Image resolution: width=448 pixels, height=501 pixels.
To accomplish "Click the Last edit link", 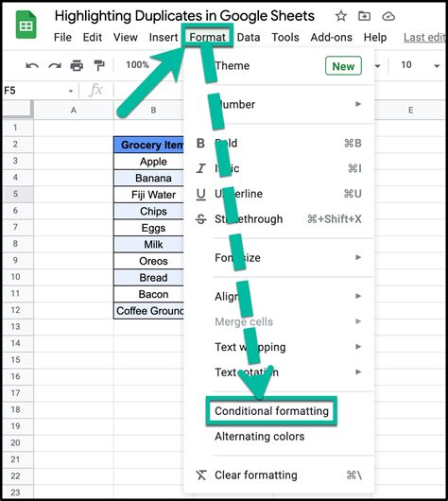I will coord(424,38).
